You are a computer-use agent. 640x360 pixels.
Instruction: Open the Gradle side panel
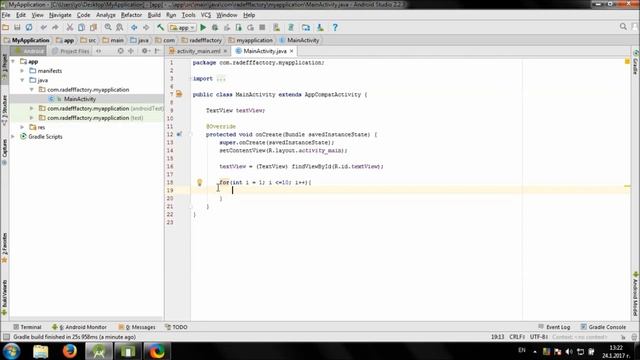click(636, 62)
